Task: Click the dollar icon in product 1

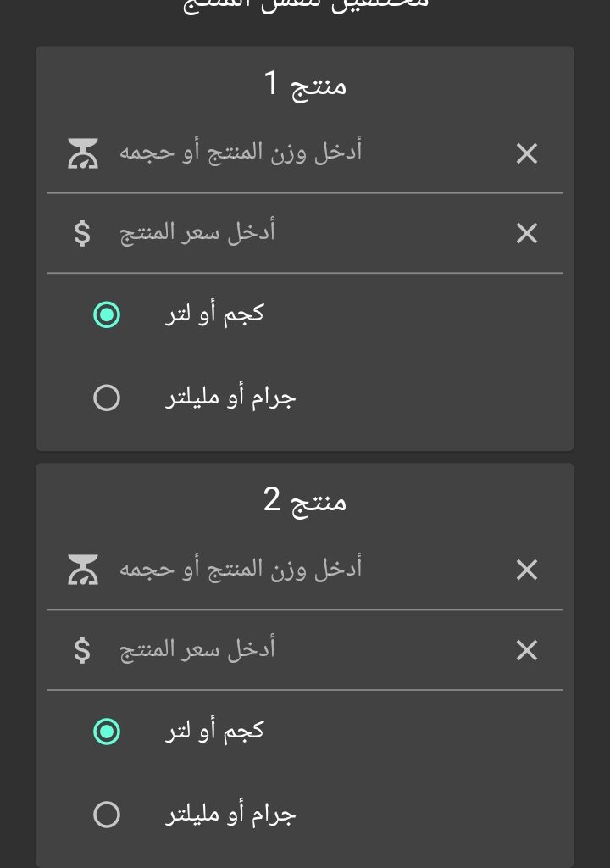Action: (x=82, y=233)
